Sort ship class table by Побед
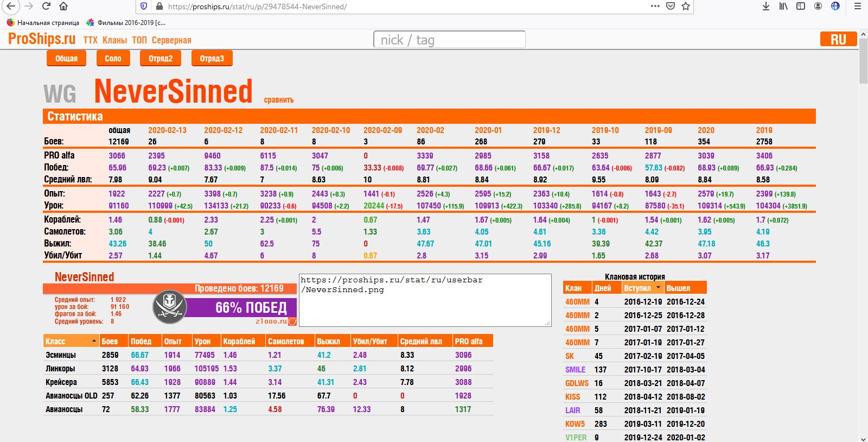868x442 pixels. pos(141,341)
